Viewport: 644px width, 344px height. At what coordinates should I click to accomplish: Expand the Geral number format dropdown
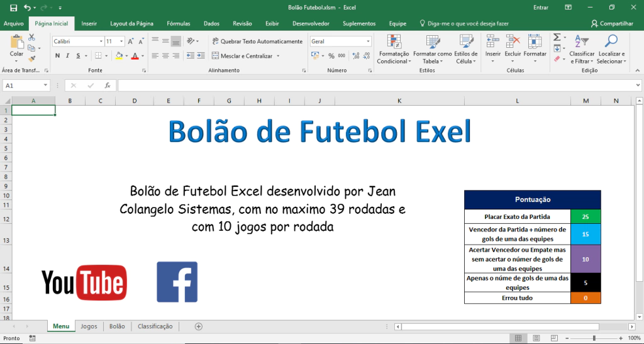click(368, 42)
